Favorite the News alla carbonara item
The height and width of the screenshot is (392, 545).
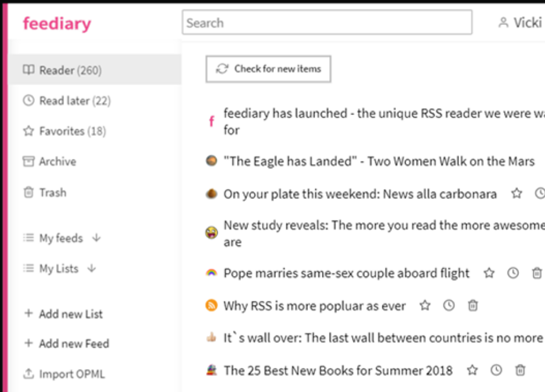(x=517, y=193)
